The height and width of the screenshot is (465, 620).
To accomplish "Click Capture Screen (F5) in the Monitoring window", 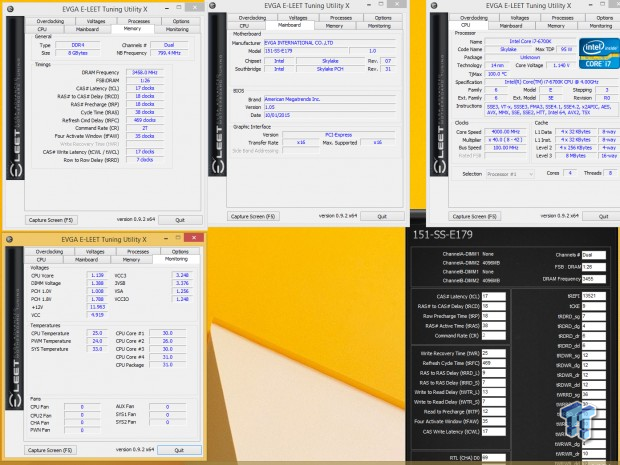I will tap(50, 450).
